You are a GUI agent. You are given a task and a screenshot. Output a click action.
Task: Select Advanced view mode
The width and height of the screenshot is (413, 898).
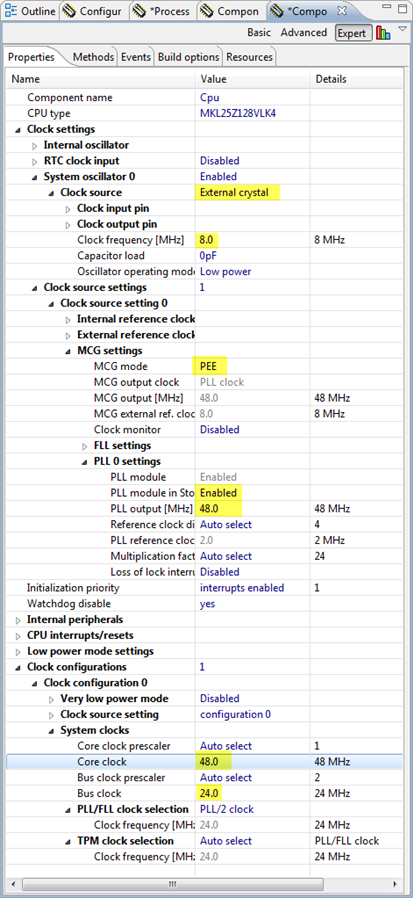(304, 33)
